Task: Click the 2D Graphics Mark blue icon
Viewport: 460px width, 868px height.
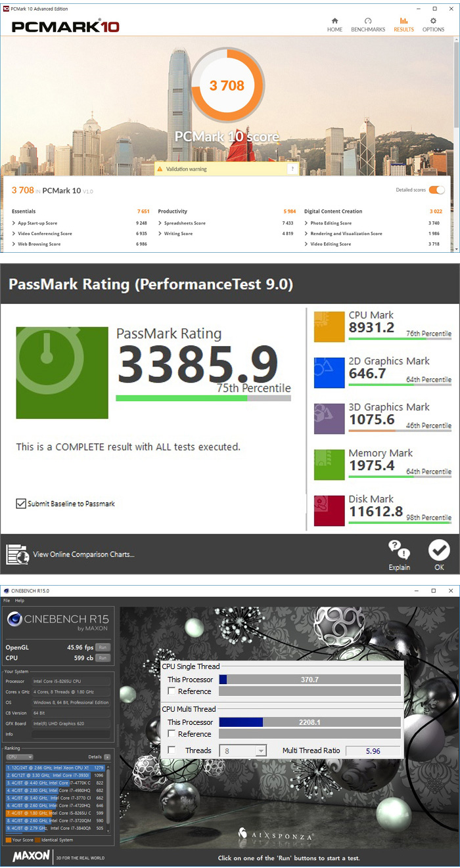Action: [x=329, y=372]
